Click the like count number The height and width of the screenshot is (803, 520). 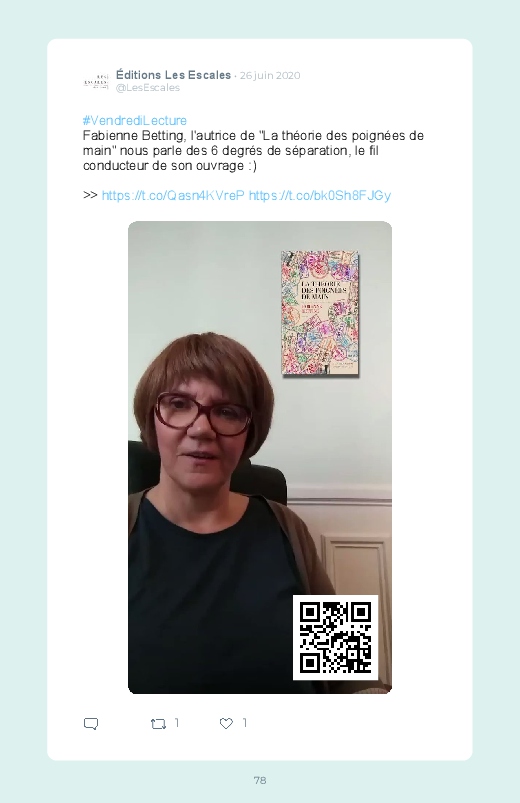[x=245, y=723]
